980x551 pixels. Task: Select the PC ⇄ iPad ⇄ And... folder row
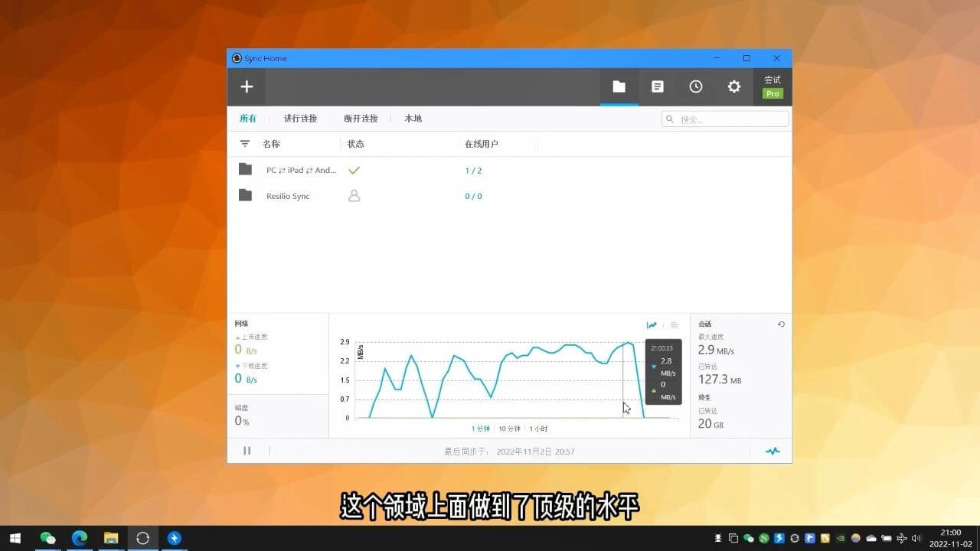pos(301,170)
